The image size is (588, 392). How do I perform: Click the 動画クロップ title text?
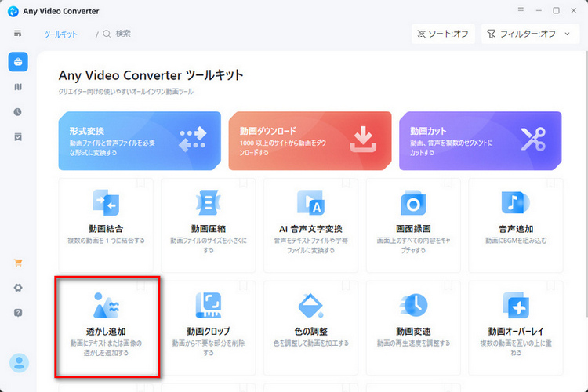[x=208, y=332]
